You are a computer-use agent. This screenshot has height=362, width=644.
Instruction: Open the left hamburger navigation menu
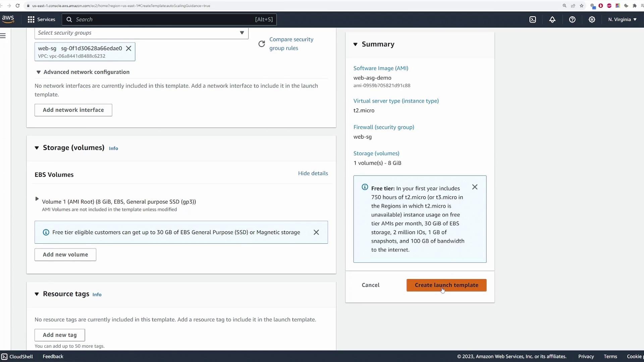[3, 36]
